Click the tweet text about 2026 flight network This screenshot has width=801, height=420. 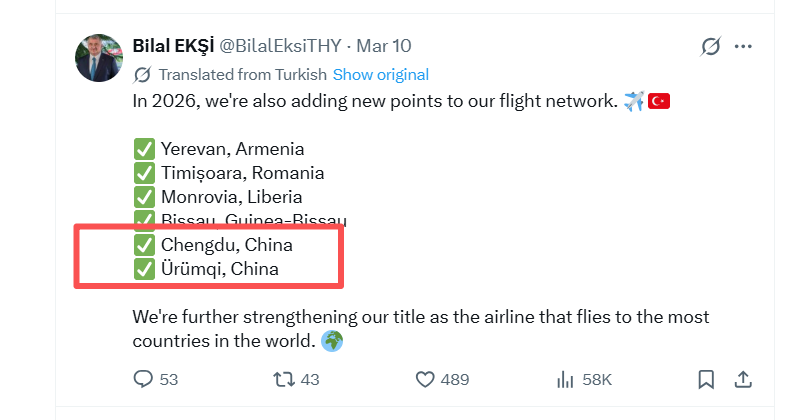click(x=374, y=101)
